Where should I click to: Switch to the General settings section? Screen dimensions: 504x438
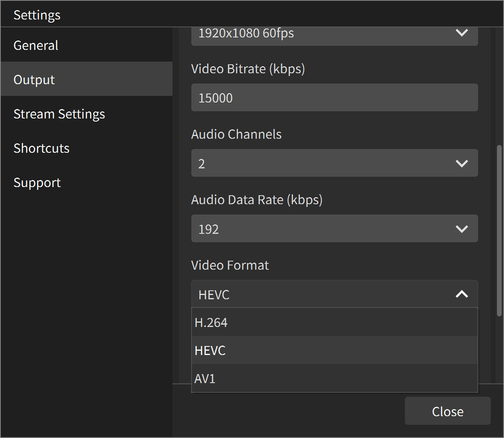(35, 45)
